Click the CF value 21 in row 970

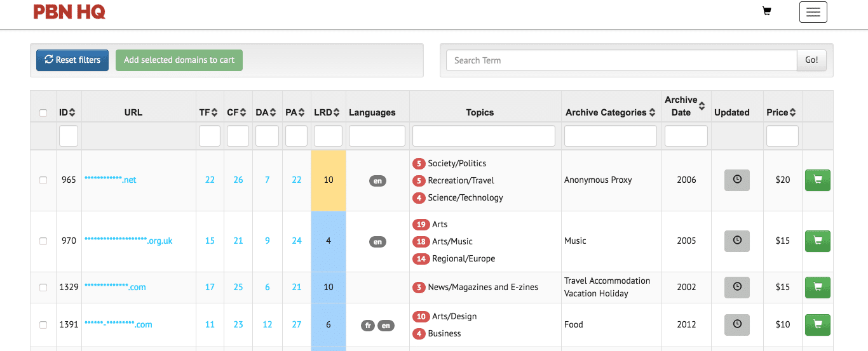[238, 241]
